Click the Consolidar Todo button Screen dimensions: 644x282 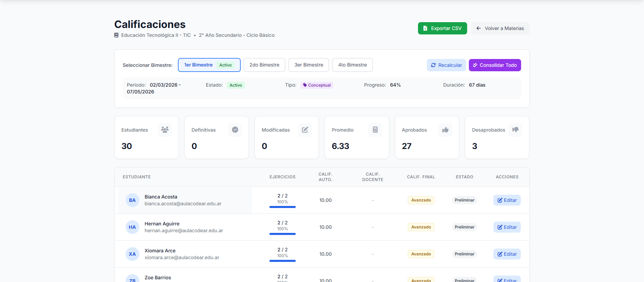click(494, 65)
